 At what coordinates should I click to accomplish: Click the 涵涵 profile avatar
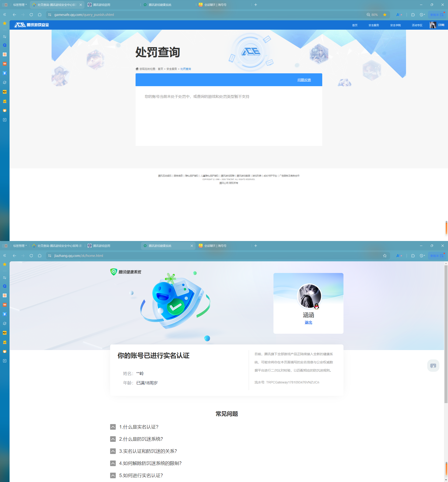[309, 296]
